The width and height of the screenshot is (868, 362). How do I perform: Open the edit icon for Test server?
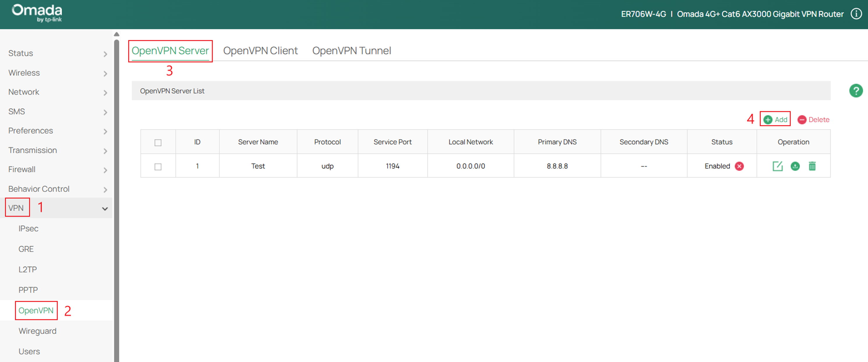pyautogui.click(x=777, y=166)
